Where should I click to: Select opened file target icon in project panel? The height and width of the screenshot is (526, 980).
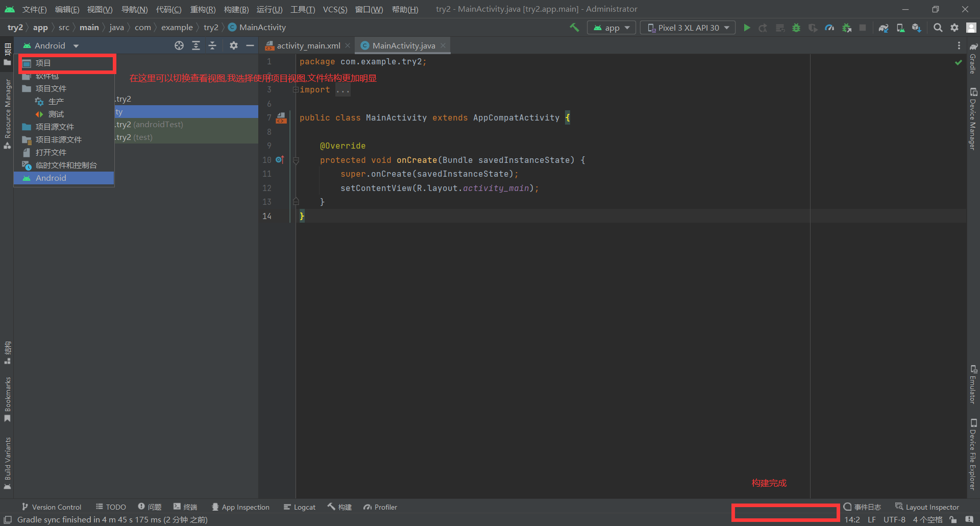[x=179, y=45]
